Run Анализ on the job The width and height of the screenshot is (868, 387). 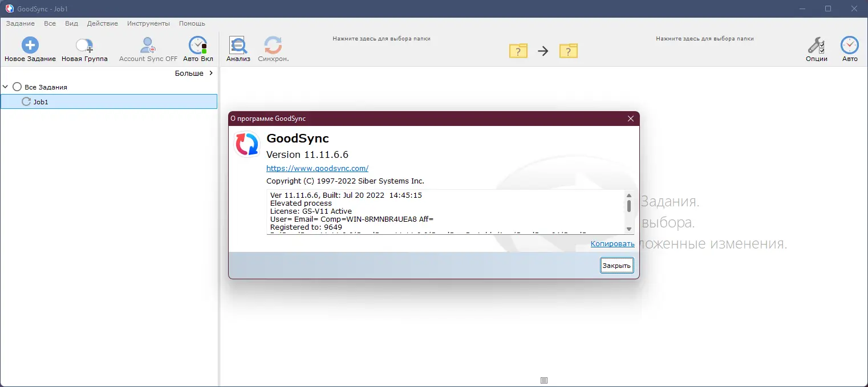point(238,50)
